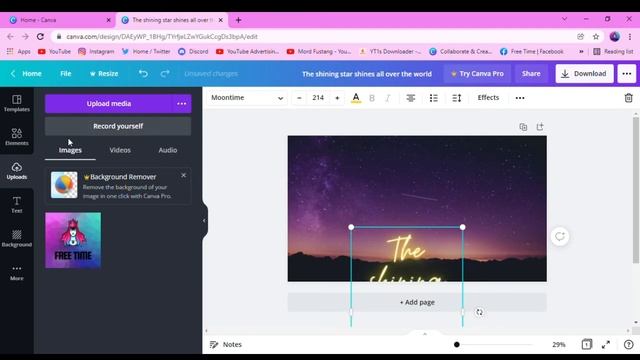The width and height of the screenshot is (640, 360).
Task: Switch to the Audio tab
Action: coord(168,150)
